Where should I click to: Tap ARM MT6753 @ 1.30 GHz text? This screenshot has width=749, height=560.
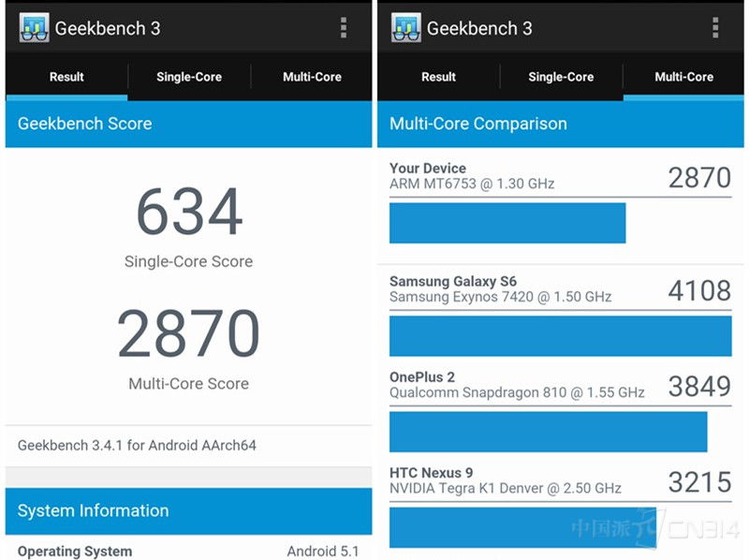coord(472,184)
